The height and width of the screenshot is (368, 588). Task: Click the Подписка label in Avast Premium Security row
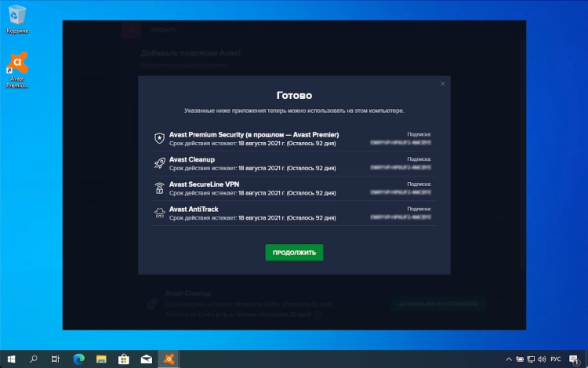[x=419, y=134]
